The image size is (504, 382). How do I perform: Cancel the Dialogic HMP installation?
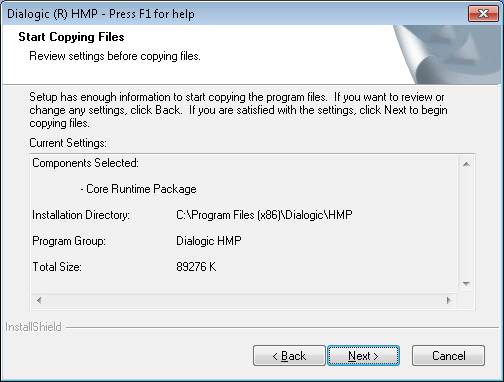(448, 356)
